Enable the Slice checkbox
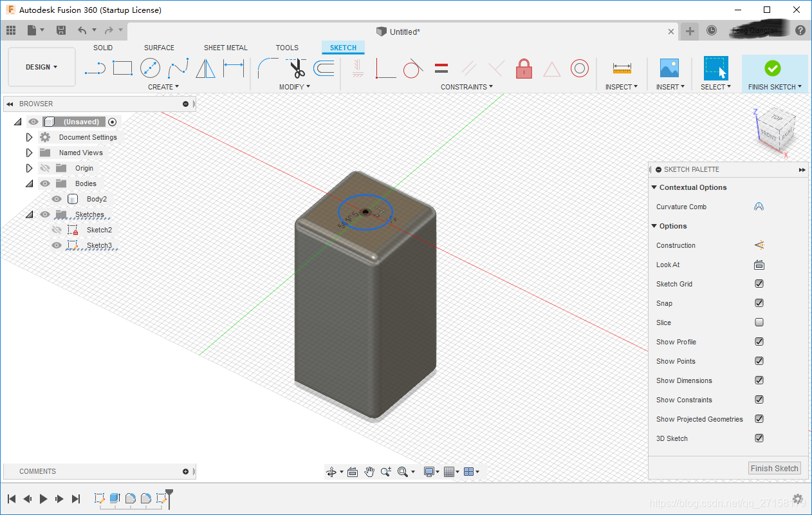This screenshot has height=515, width=812. 759,323
